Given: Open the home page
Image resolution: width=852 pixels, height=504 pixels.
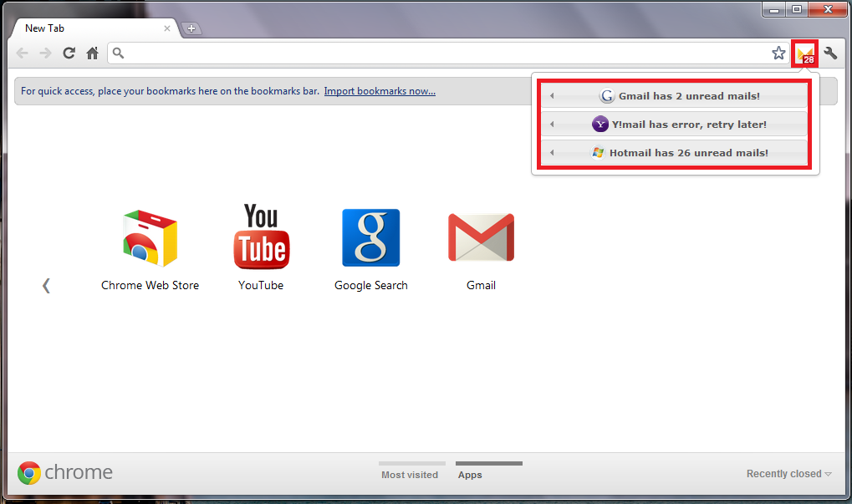Looking at the screenshot, I should pyautogui.click(x=92, y=53).
